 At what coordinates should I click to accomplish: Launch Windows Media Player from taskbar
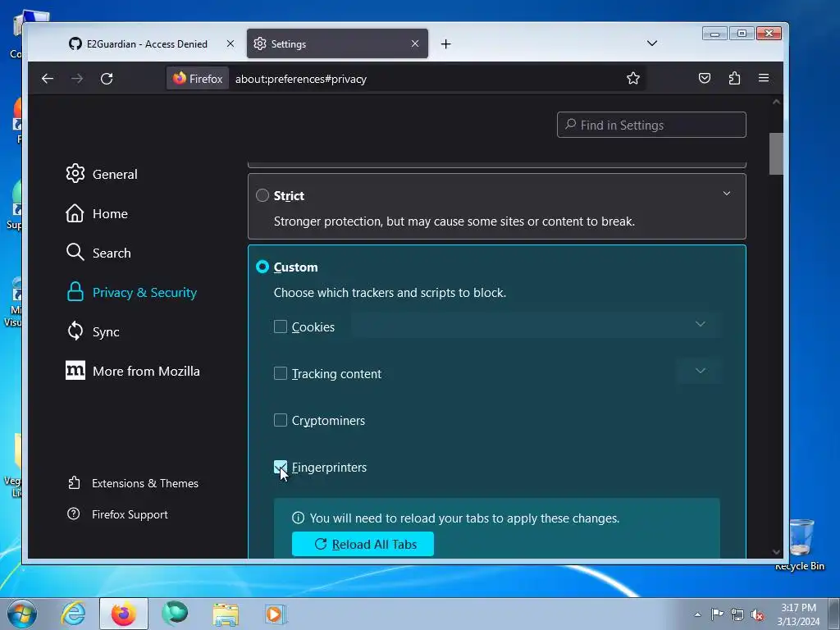pyautogui.click(x=276, y=614)
